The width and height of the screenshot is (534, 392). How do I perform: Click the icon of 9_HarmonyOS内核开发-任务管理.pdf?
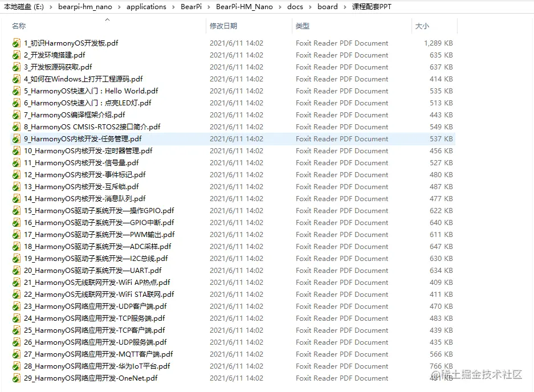[x=17, y=138]
